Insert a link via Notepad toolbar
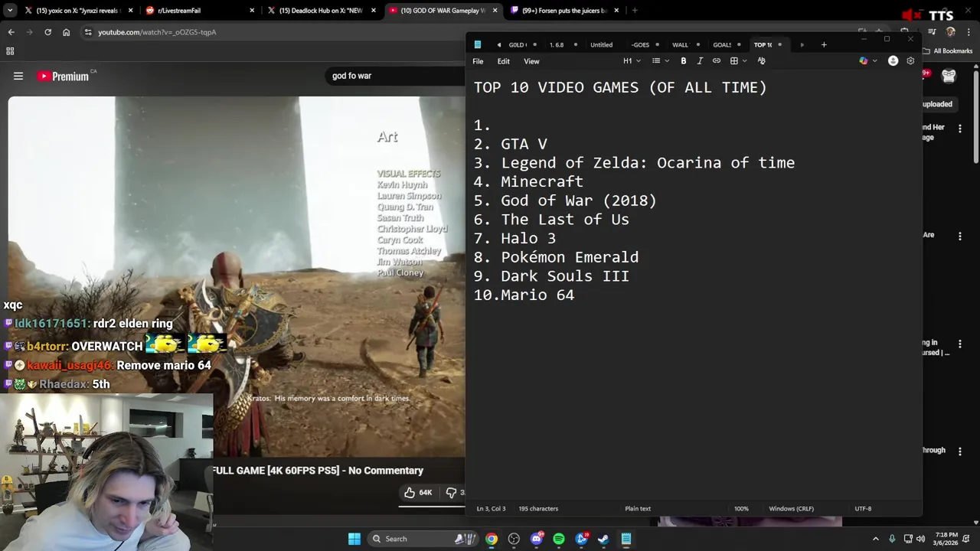Viewport: 980px width, 551px height. [717, 61]
